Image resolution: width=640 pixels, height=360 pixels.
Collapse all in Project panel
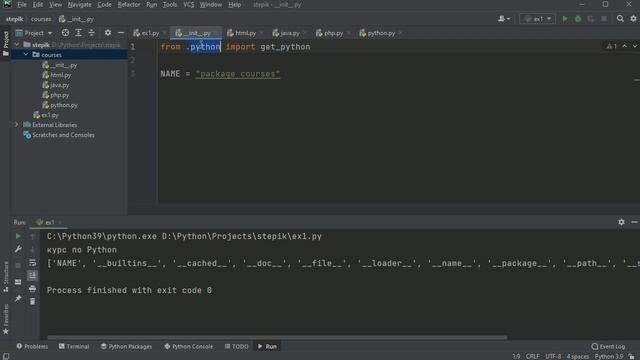coord(91,33)
